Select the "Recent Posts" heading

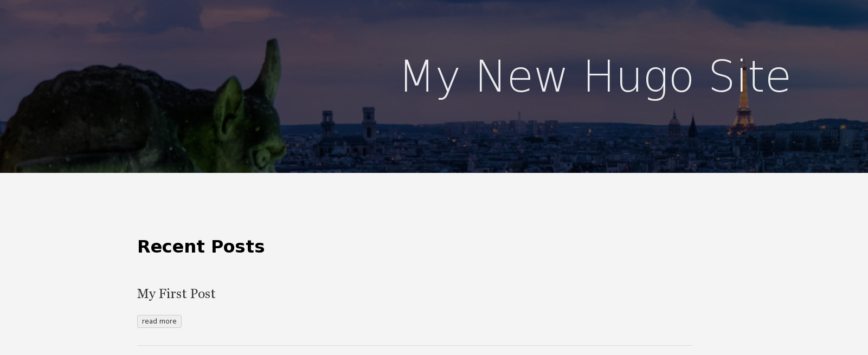pos(201,247)
